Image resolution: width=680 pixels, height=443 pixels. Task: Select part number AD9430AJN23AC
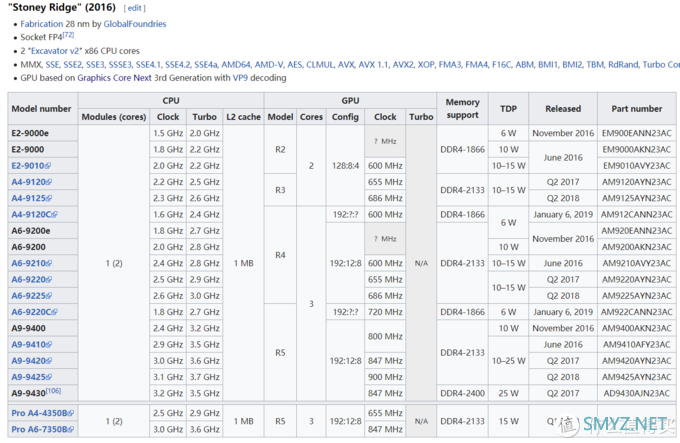point(637,394)
